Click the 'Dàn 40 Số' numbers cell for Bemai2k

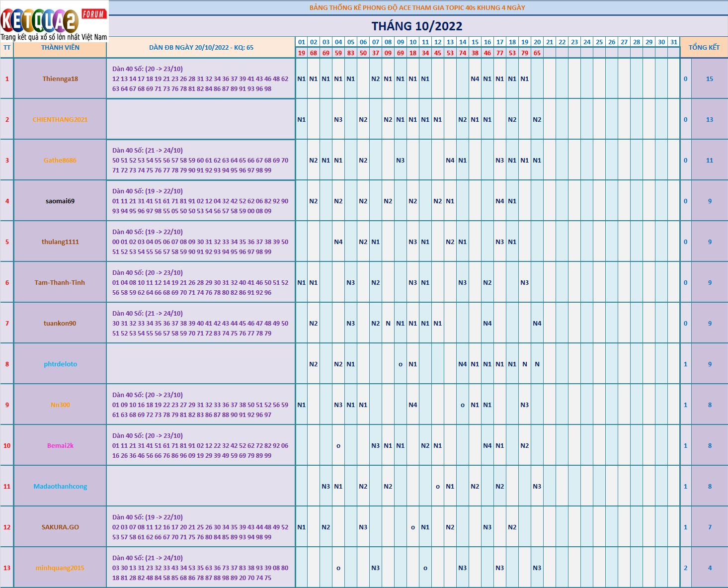point(201,445)
